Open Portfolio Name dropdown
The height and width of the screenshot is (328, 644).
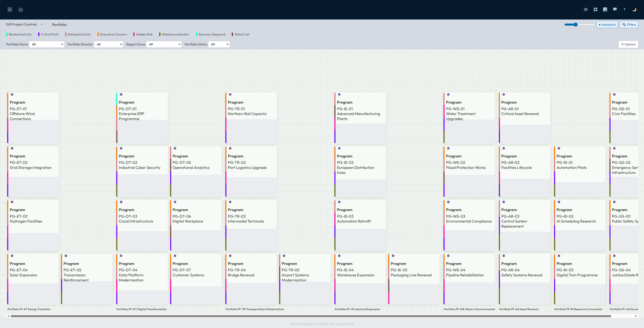(47, 44)
